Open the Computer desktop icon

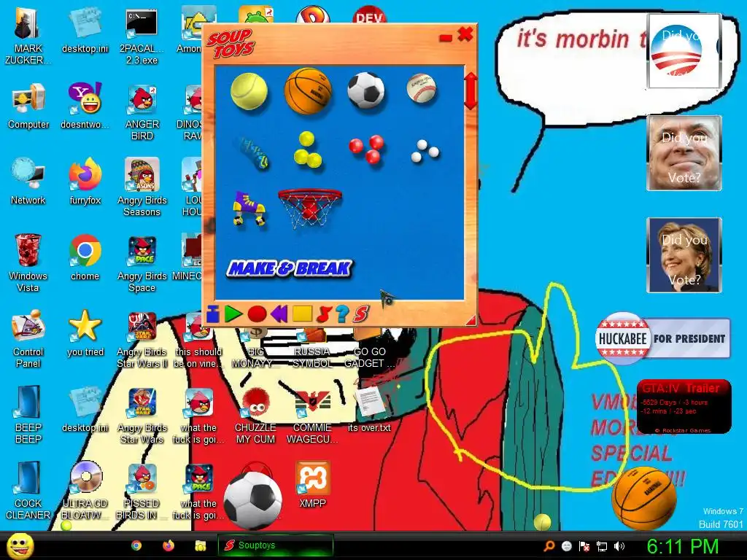(x=28, y=106)
